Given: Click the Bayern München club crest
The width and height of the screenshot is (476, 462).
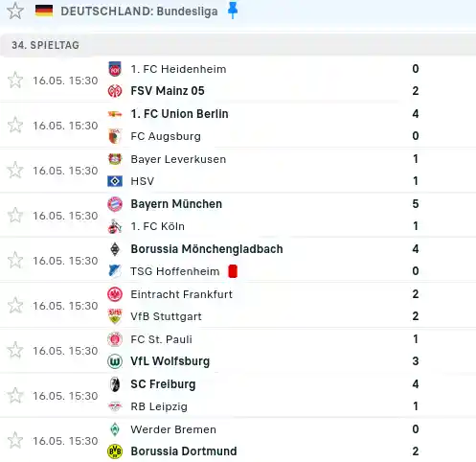Looking at the screenshot, I should click(x=115, y=204).
